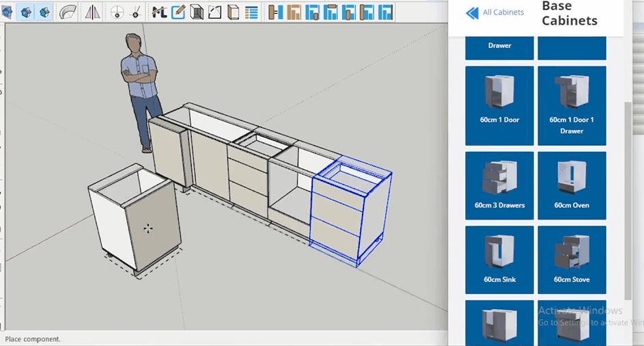Image resolution: width=644 pixels, height=346 pixels.
Task: Go back via the All Cabinets link
Action: coord(503,12)
